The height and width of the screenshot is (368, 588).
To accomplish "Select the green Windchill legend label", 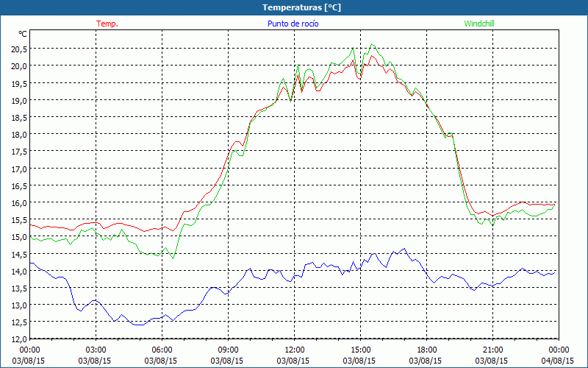I will point(479,24).
